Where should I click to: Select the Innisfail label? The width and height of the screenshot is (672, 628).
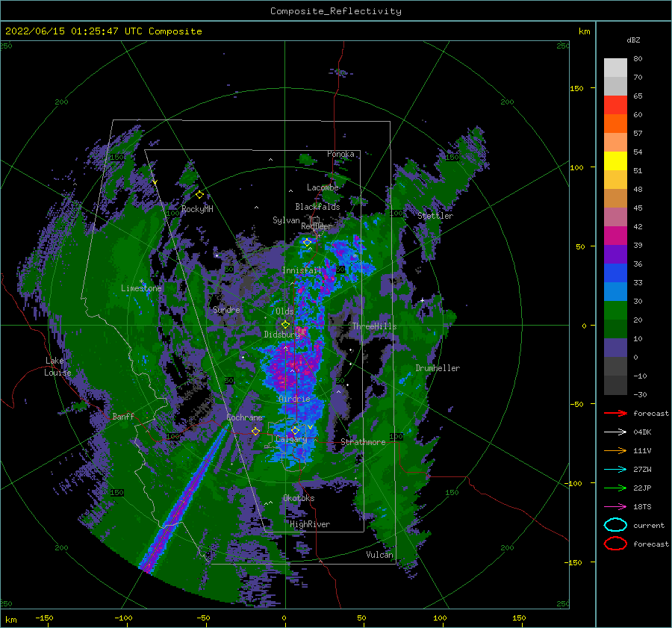pyautogui.click(x=302, y=270)
